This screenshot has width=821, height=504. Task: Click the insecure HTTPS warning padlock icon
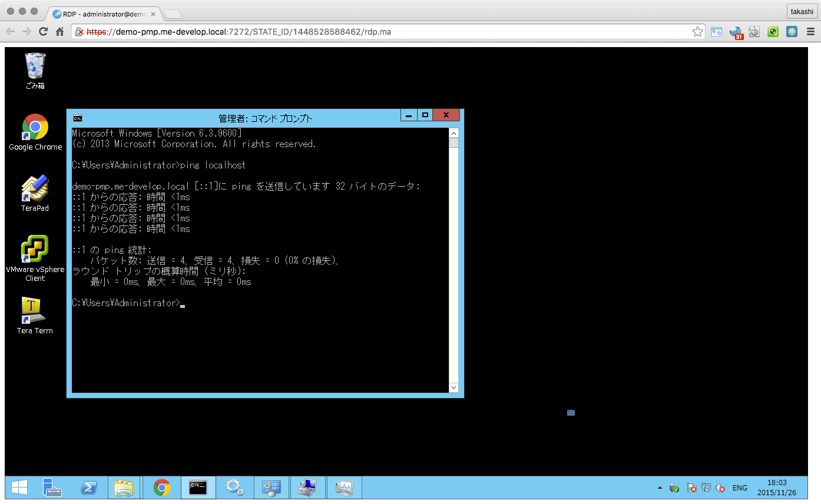click(79, 32)
